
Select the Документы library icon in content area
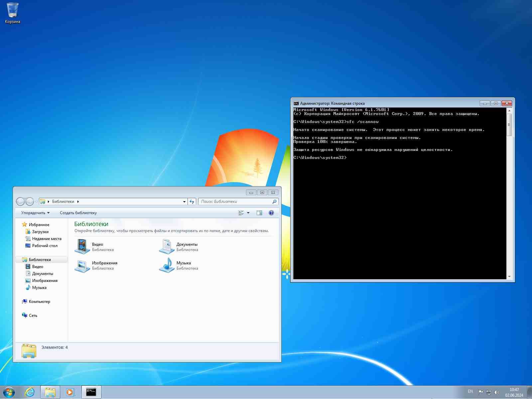(x=166, y=247)
